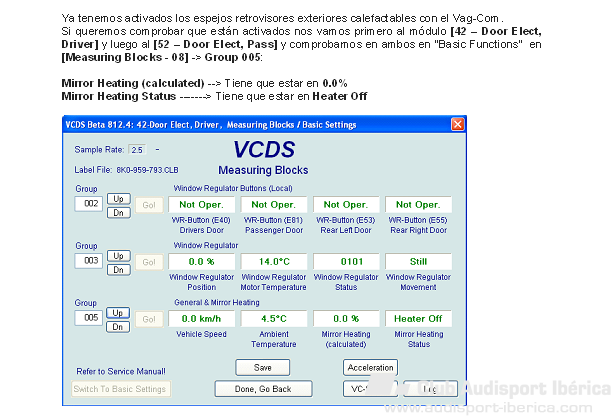Viewport: 613px width, 416px height.
Task: Click Refer to Service Manual! text
Action: tap(121, 371)
